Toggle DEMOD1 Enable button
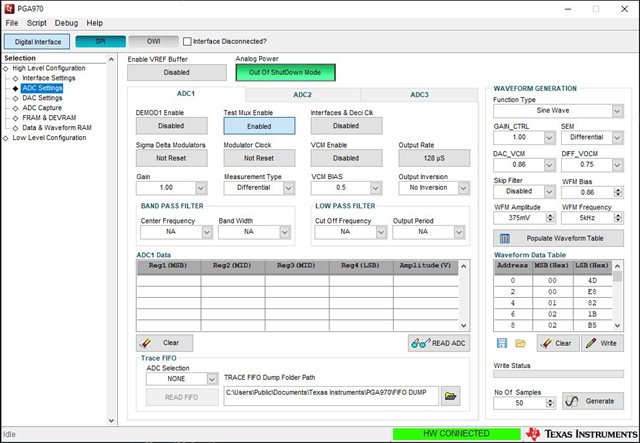This screenshot has width=640, height=443. pos(171,126)
